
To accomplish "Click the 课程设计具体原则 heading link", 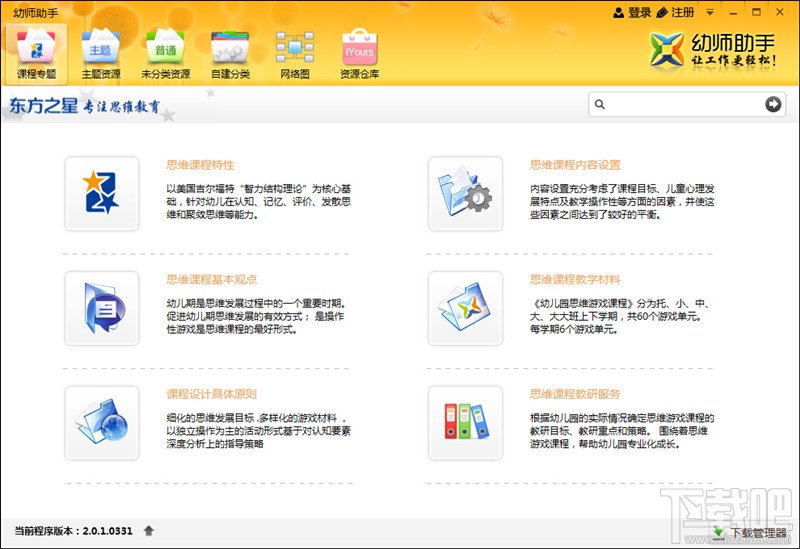I will coord(211,394).
